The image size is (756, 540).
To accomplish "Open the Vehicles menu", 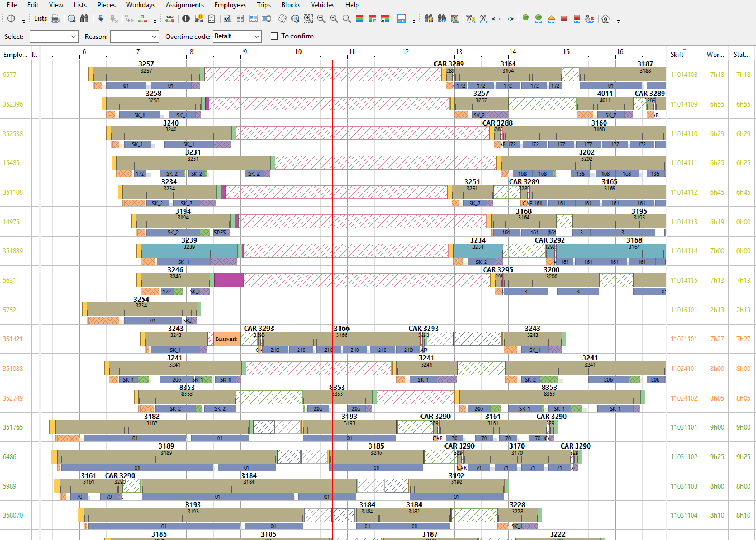I will [x=322, y=5].
